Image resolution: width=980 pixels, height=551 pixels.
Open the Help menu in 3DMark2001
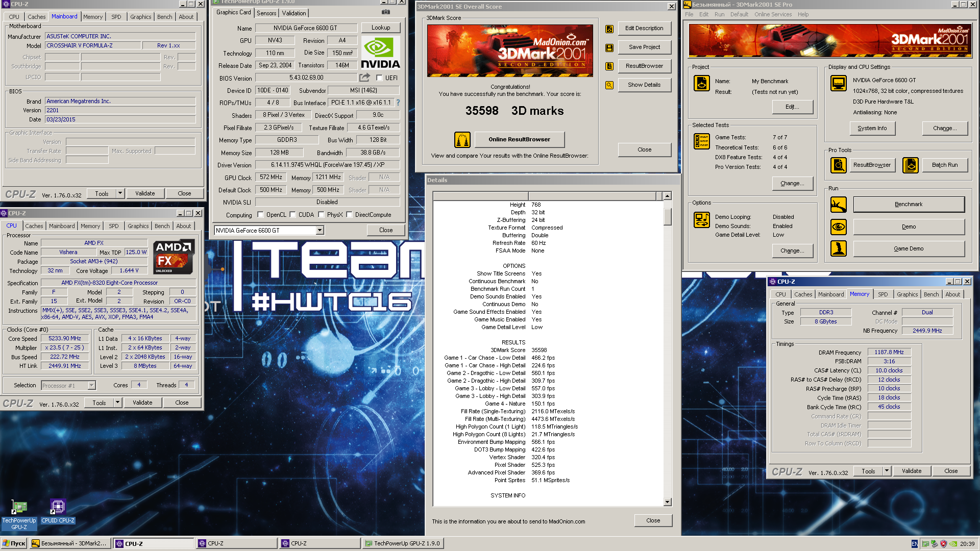[x=803, y=14]
